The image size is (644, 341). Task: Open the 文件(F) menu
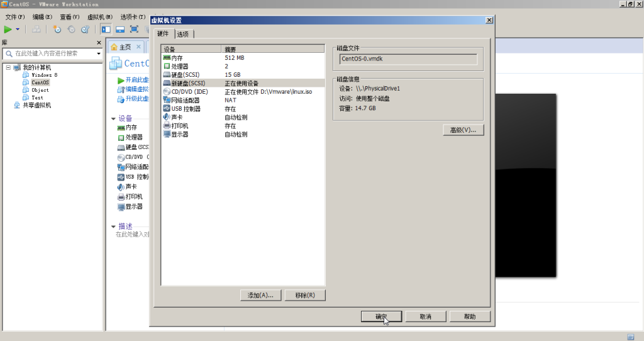coord(15,17)
